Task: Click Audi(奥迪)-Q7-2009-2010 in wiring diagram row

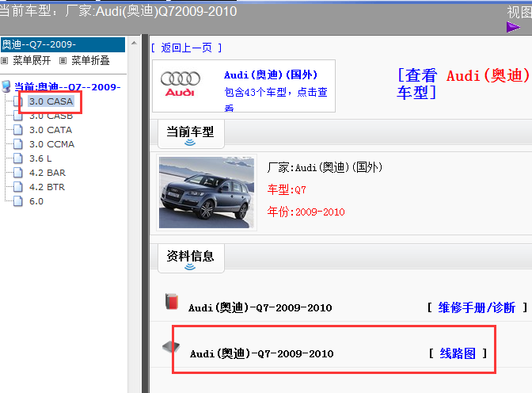Action: coord(261,354)
